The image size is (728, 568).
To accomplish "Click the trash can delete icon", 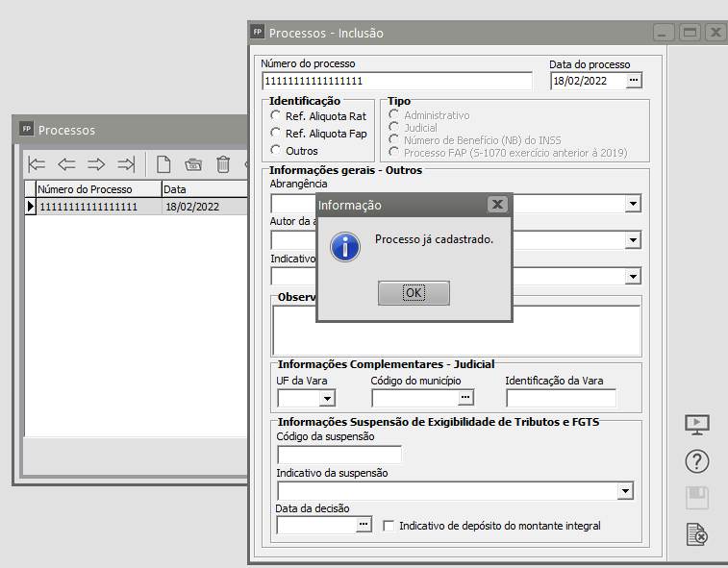I will (x=223, y=163).
